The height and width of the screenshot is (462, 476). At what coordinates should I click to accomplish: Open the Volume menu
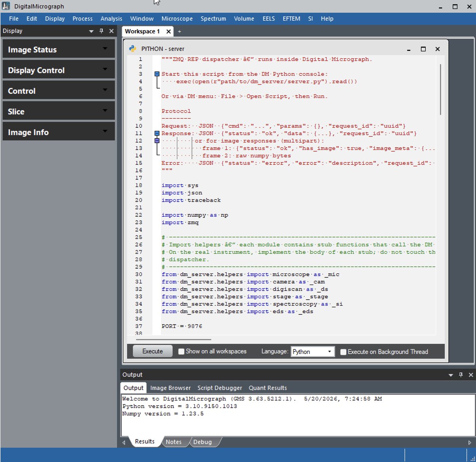pyautogui.click(x=244, y=19)
